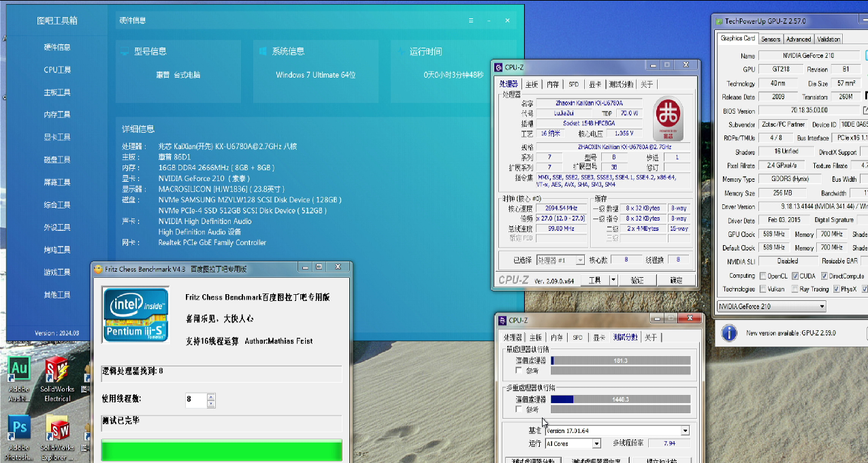Toggle multi-thread 参考 checkbox in CPU-Z benchmark

click(x=519, y=409)
